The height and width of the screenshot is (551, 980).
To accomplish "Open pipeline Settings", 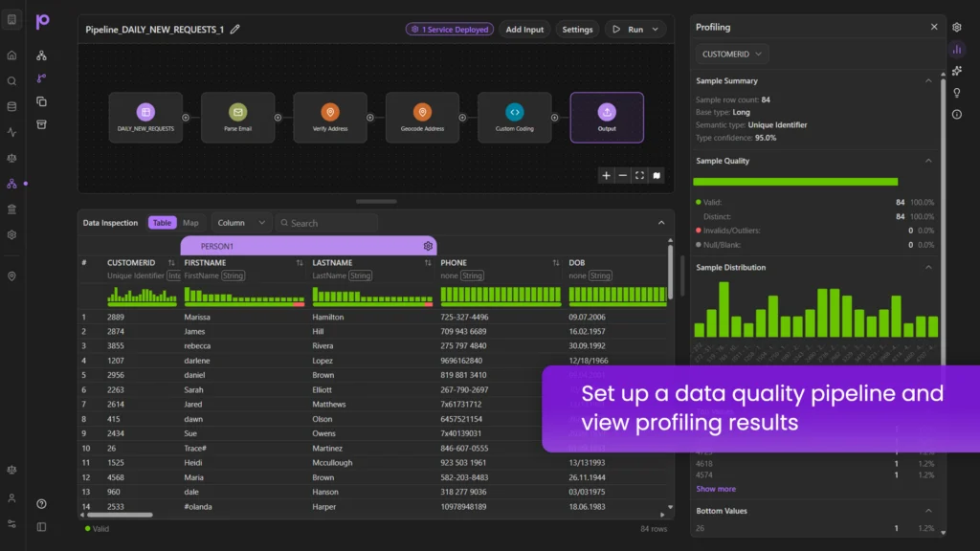I will pos(577,30).
